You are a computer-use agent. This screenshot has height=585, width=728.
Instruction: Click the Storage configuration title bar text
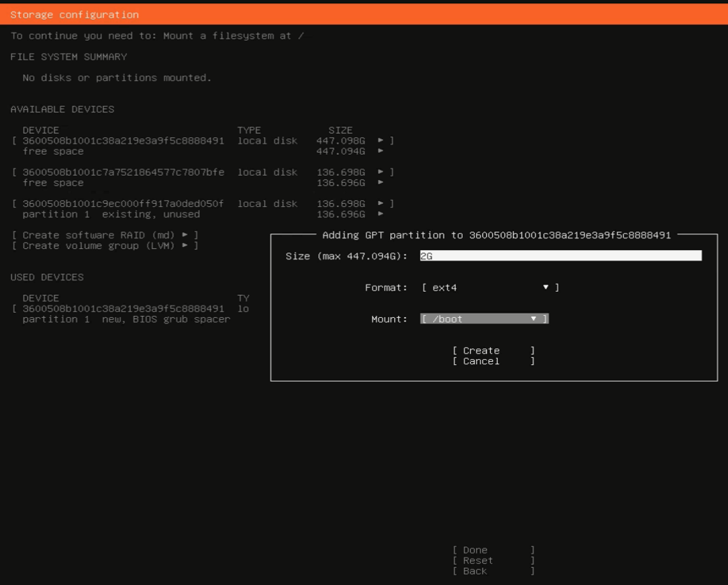tap(74, 15)
